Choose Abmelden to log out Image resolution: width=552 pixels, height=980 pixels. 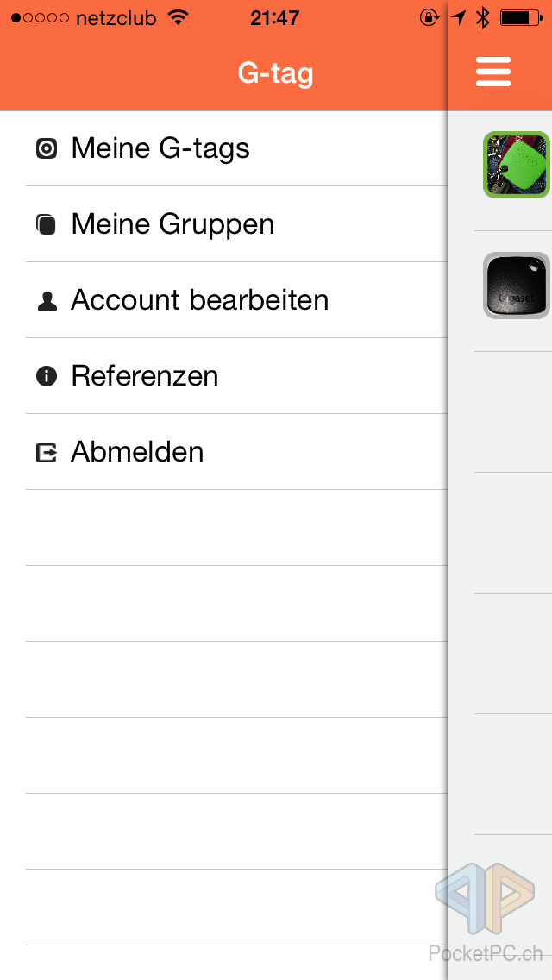click(137, 452)
